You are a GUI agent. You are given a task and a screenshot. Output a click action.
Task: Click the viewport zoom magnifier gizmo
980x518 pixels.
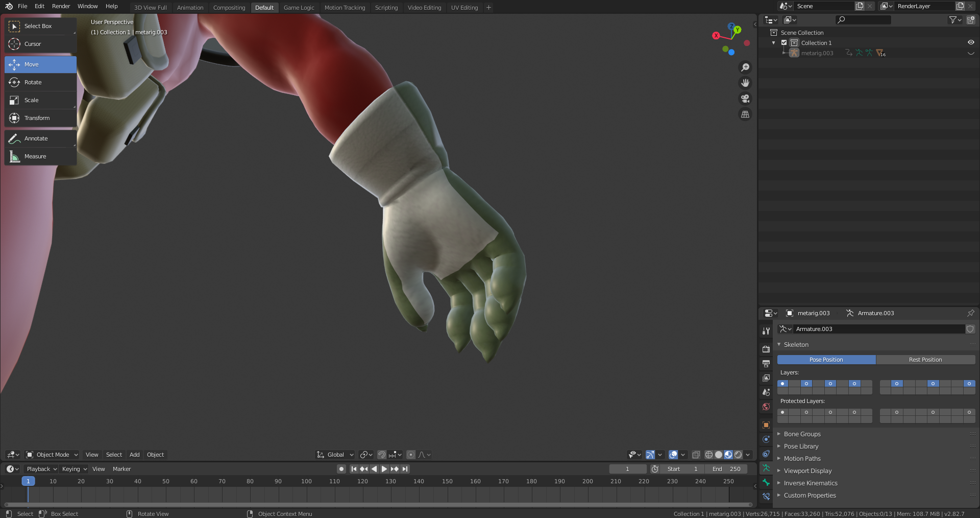pyautogui.click(x=745, y=67)
